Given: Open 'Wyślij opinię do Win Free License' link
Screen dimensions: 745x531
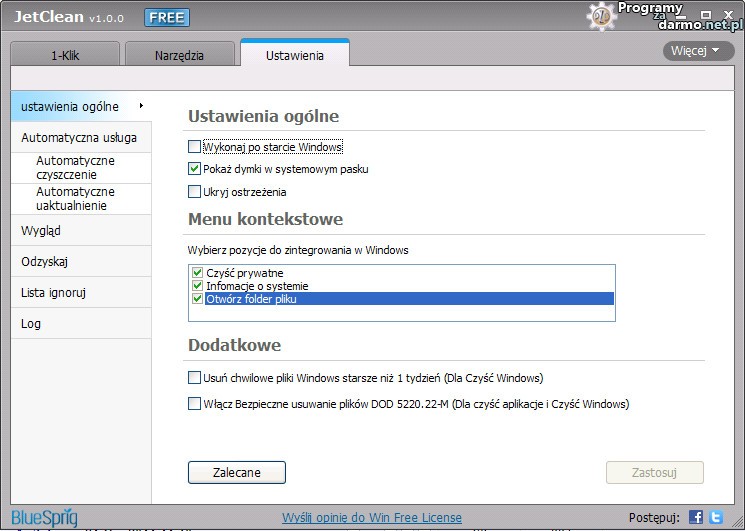Looking at the screenshot, I should [x=372, y=518].
